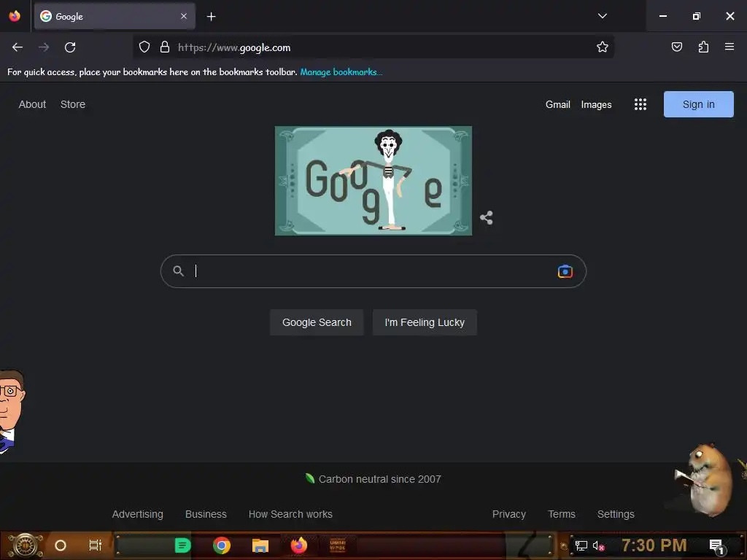
Task: Select the Google browser tab
Action: click(115, 16)
